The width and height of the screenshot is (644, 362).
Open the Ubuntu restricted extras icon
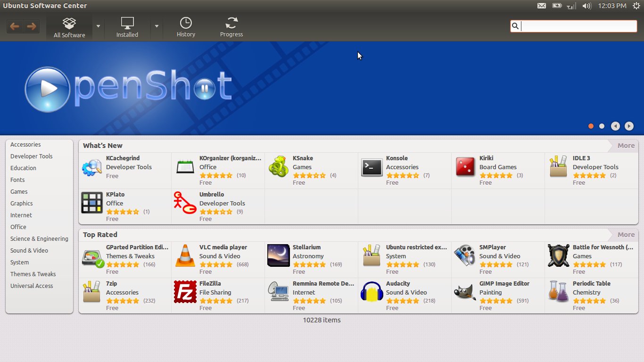(372, 256)
